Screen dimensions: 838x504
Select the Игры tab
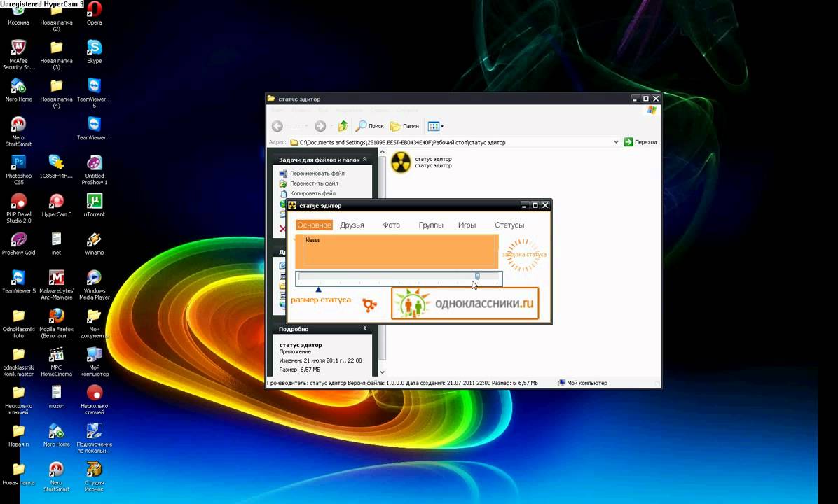tap(467, 225)
